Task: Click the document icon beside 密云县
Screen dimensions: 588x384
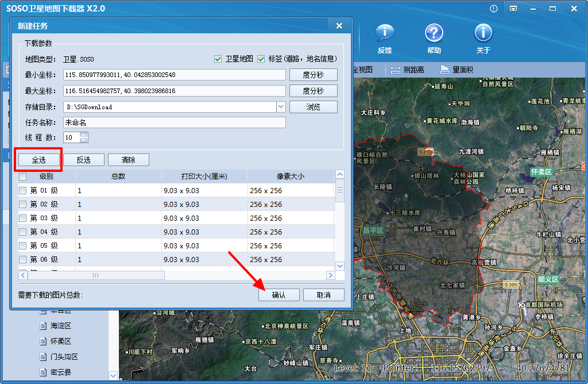Action: pos(43,372)
